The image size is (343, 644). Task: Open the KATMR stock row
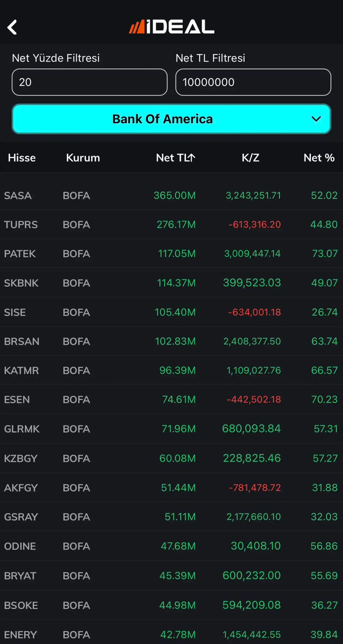tap(21, 371)
